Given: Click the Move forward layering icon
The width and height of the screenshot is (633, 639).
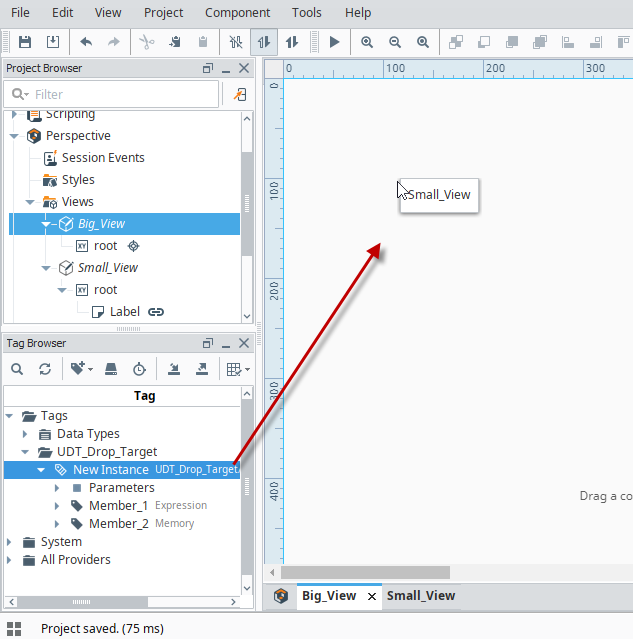Looking at the screenshot, I should (x=456, y=42).
